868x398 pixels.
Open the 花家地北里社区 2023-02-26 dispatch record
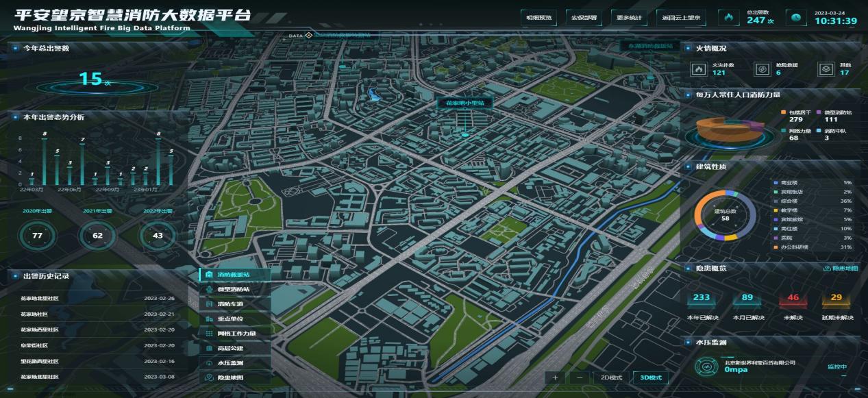tap(97, 299)
